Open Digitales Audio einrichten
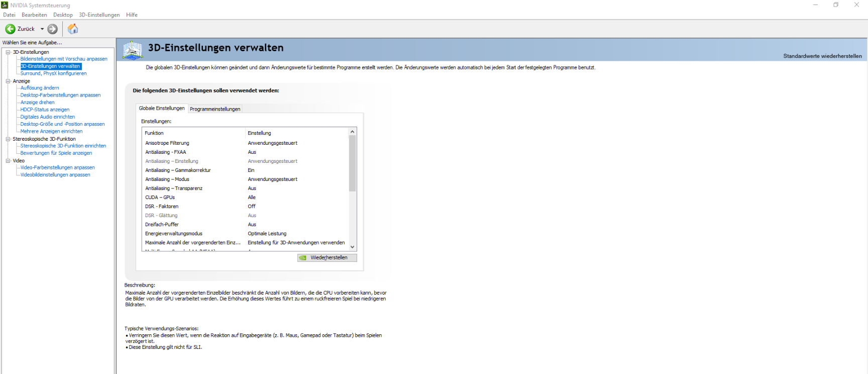This screenshot has height=374, width=868. [47, 117]
